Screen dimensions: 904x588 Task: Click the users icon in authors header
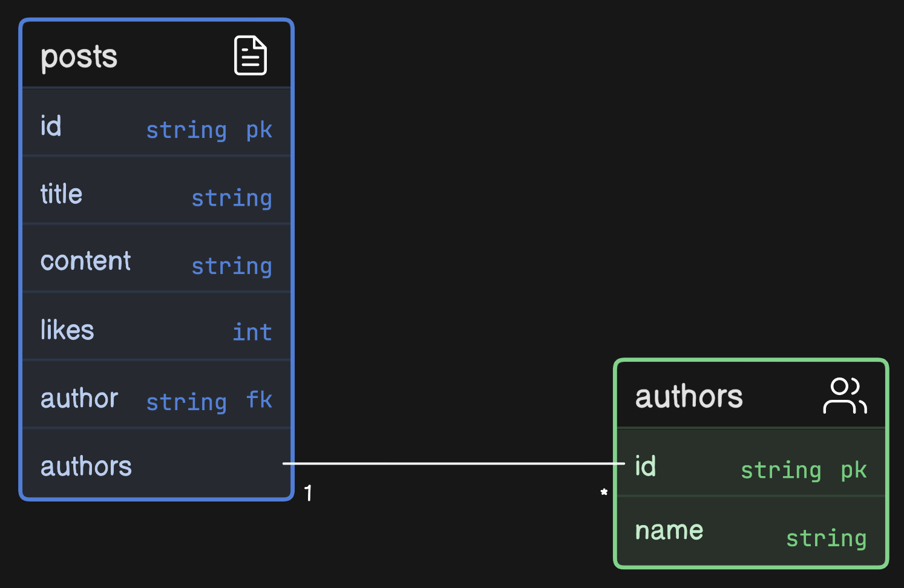(845, 396)
